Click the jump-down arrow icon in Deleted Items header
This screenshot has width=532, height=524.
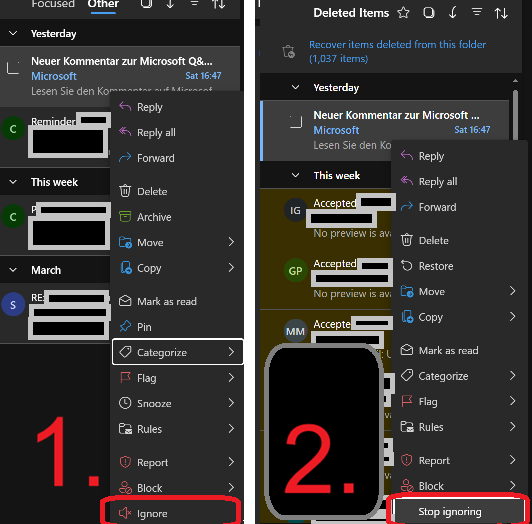tap(453, 13)
